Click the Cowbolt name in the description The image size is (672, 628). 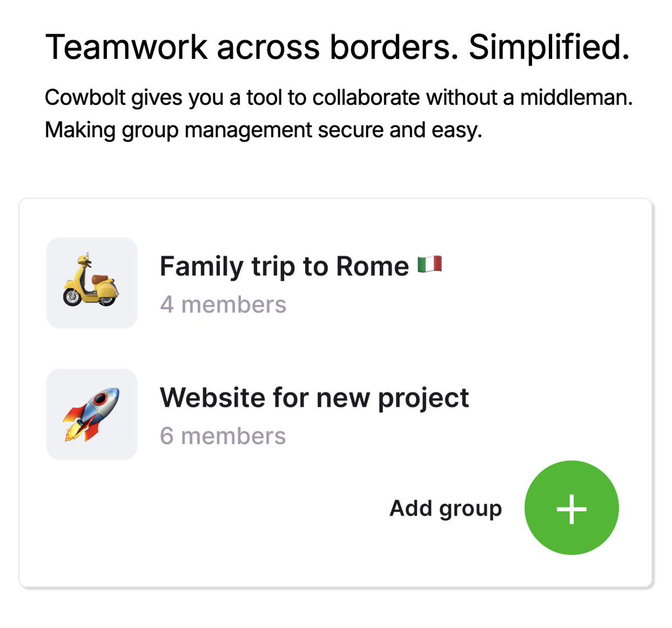pos(85,97)
